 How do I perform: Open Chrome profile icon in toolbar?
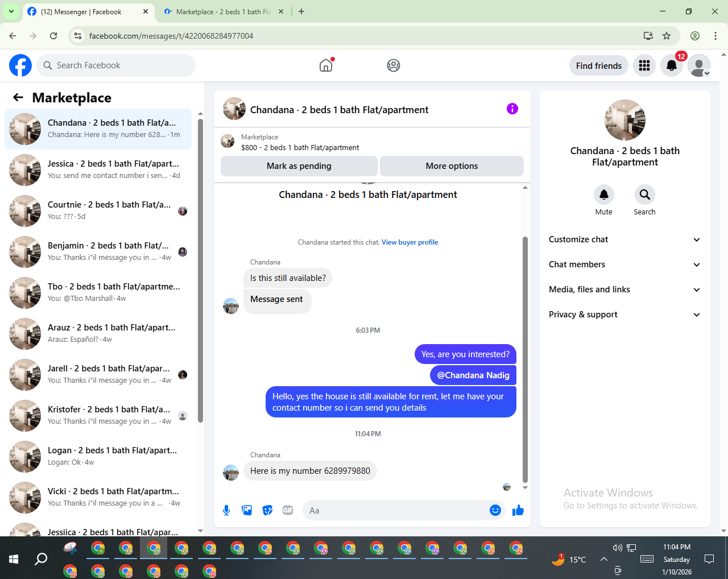coord(695,36)
